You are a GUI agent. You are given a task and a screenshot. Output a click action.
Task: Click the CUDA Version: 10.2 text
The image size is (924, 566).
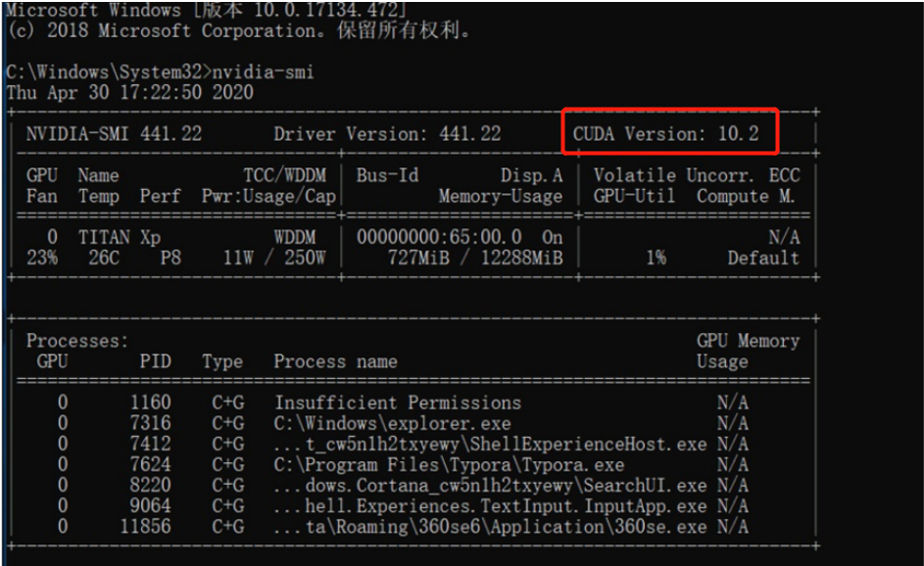[x=666, y=134]
